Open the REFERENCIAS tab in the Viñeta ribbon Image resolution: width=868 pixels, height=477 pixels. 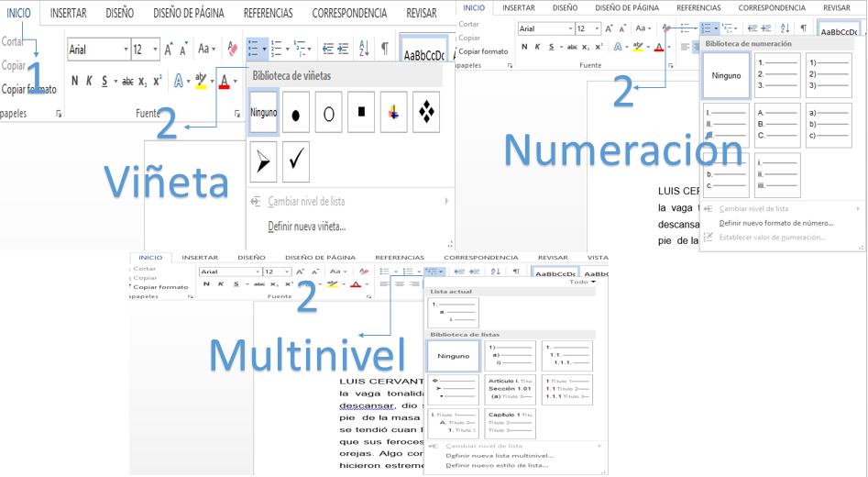[269, 14]
